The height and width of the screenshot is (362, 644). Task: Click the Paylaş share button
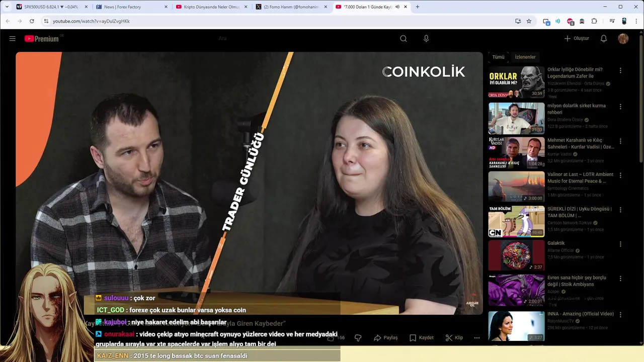click(x=385, y=338)
